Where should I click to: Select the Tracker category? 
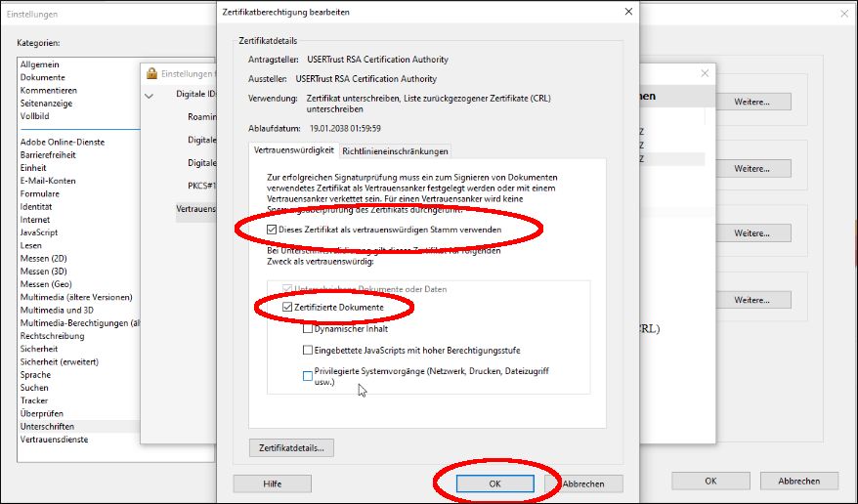pyautogui.click(x=34, y=400)
